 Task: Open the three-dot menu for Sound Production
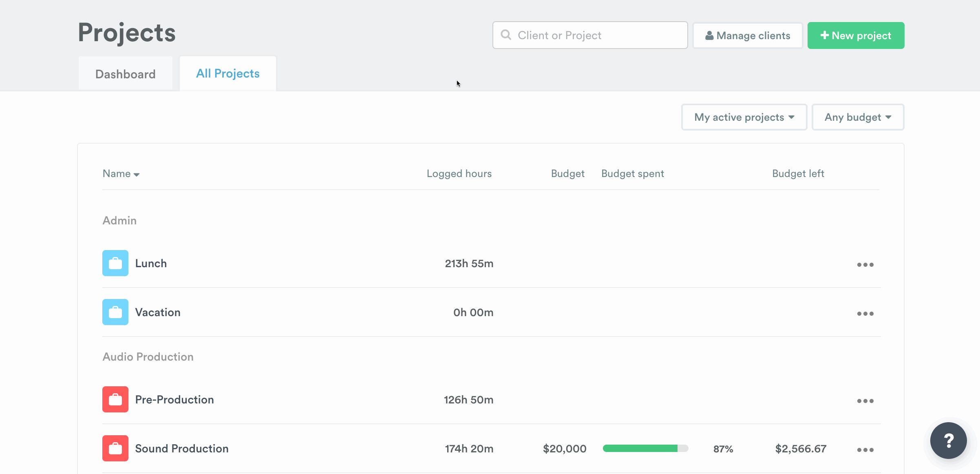tap(865, 450)
